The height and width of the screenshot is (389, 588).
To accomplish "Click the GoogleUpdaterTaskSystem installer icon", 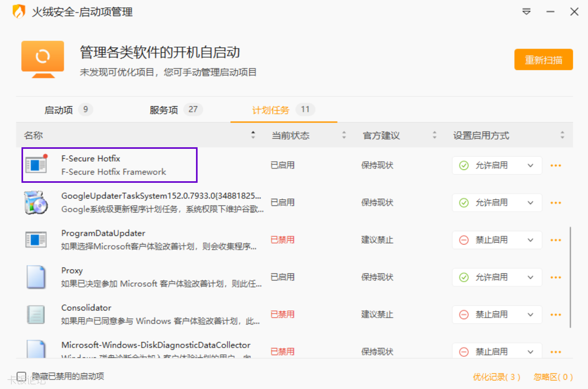I will 36,202.
